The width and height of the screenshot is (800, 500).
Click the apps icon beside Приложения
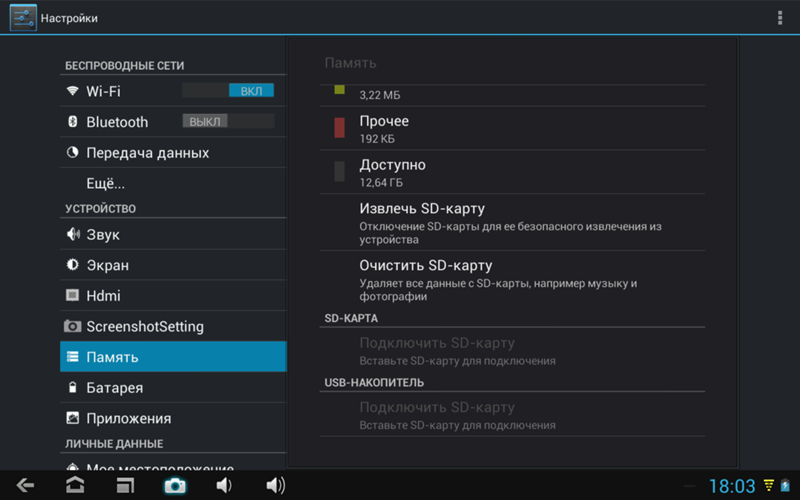point(72,418)
